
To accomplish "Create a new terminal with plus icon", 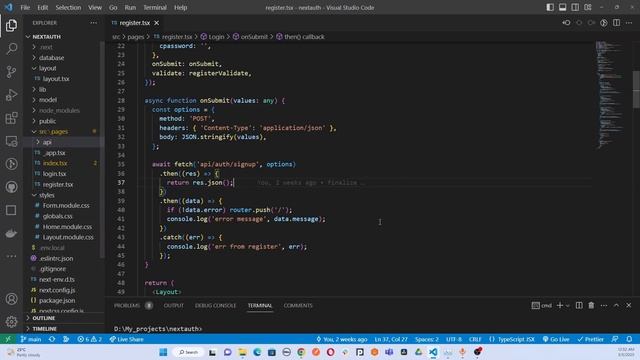I will click(x=560, y=305).
